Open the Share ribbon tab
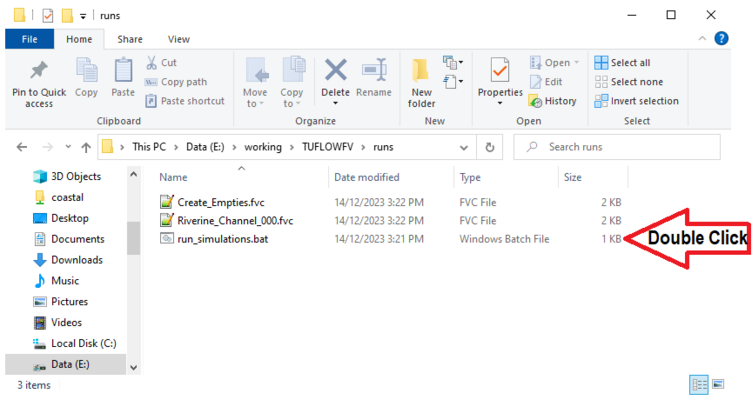This screenshot has width=752, height=400. click(129, 39)
